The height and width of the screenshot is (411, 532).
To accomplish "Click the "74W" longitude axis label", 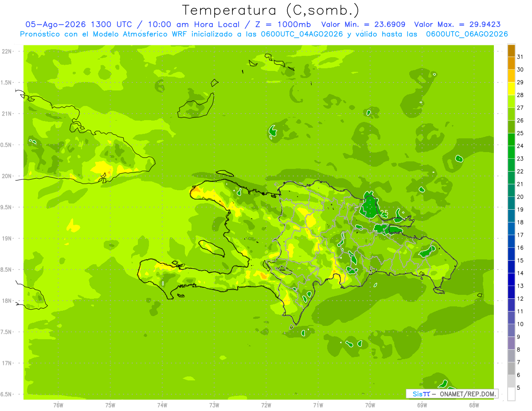I will point(162,405).
